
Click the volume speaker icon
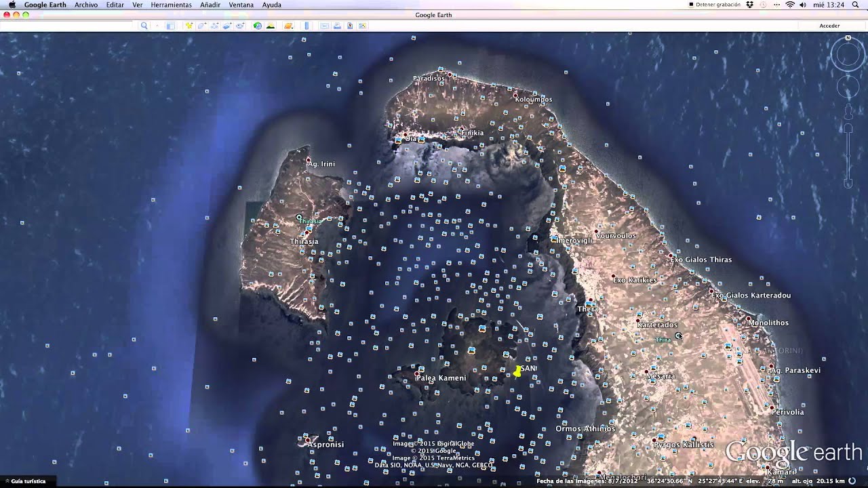point(804,5)
